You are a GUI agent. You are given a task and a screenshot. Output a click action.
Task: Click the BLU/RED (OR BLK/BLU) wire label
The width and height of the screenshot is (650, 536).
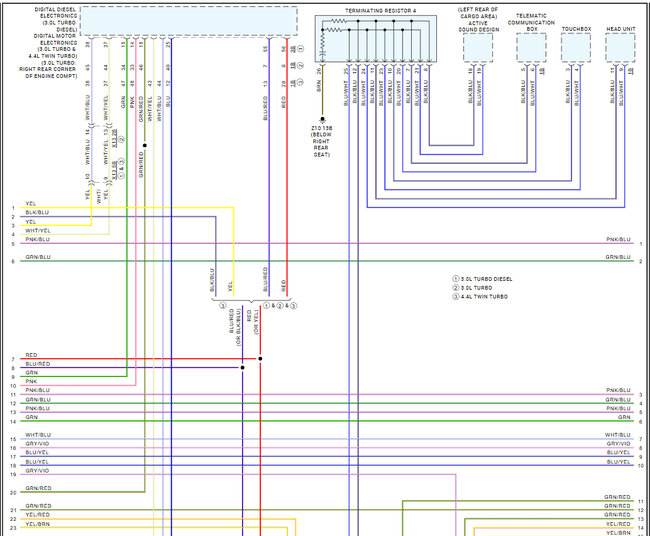(x=235, y=327)
